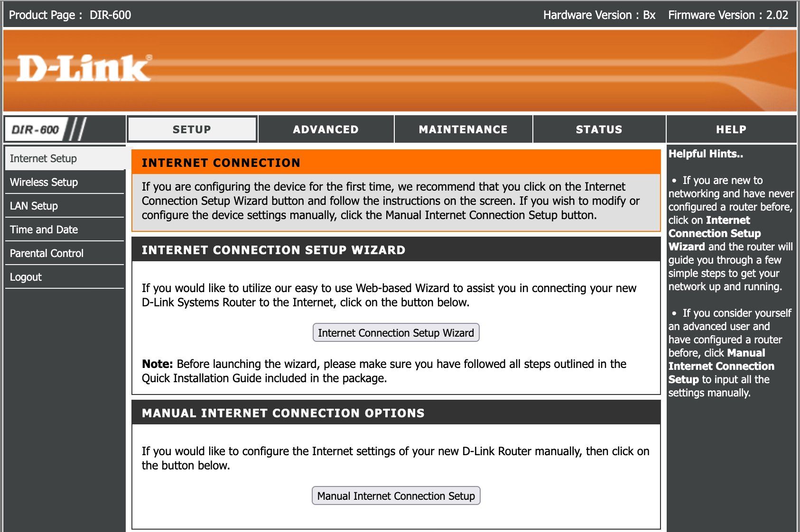This screenshot has width=800, height=532.
Task: Click the Firmware Version : 2.02 text
Action: pyautogui.click(x=728, y=15)
